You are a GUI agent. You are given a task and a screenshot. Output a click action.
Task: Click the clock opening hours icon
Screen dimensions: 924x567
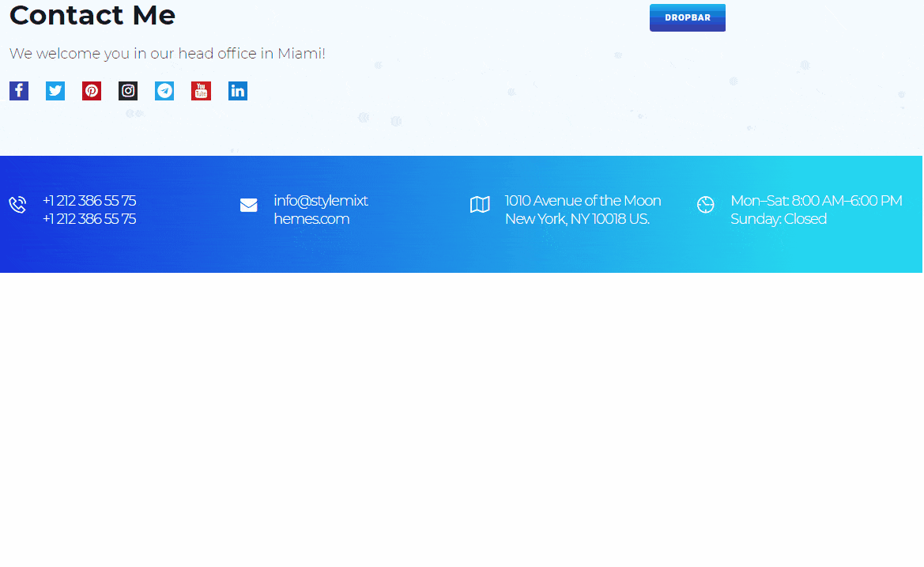705,205
